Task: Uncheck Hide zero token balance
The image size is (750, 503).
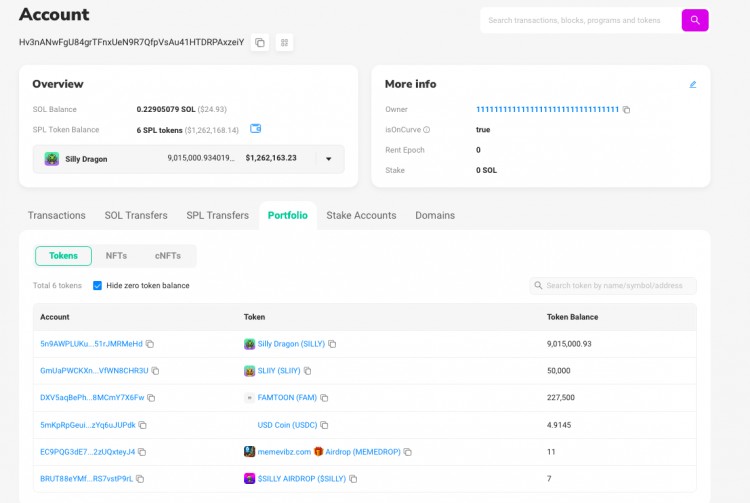Action: pos(97,286)
